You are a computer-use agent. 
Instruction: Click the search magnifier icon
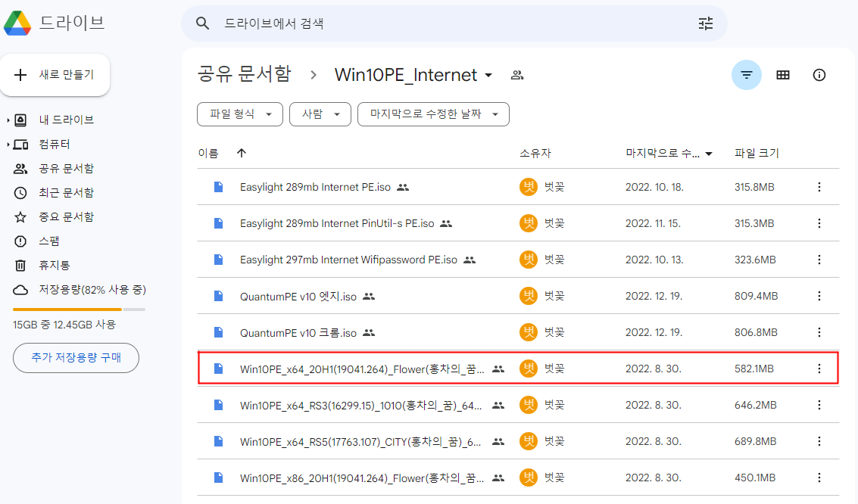pyautogui.click(x=202, y=23)
